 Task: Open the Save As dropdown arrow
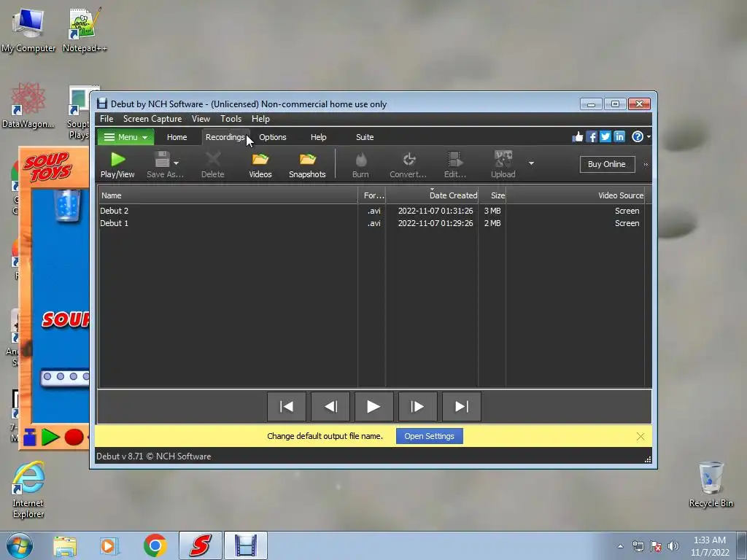176,163
